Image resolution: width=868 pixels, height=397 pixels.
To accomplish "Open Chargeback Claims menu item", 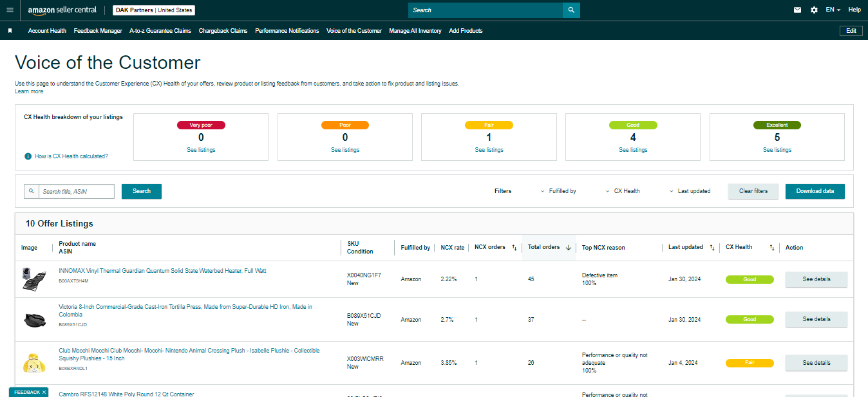I will tap(223, 31).
